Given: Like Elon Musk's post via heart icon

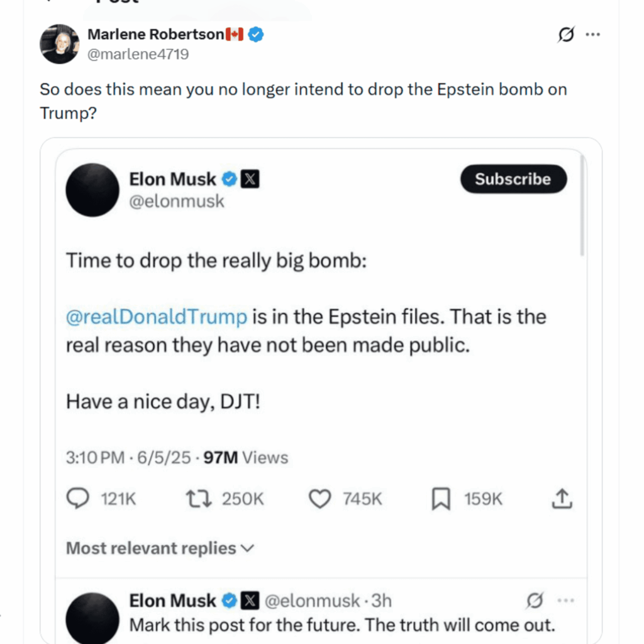Looking at the screenshot, I should click(320, 498).
